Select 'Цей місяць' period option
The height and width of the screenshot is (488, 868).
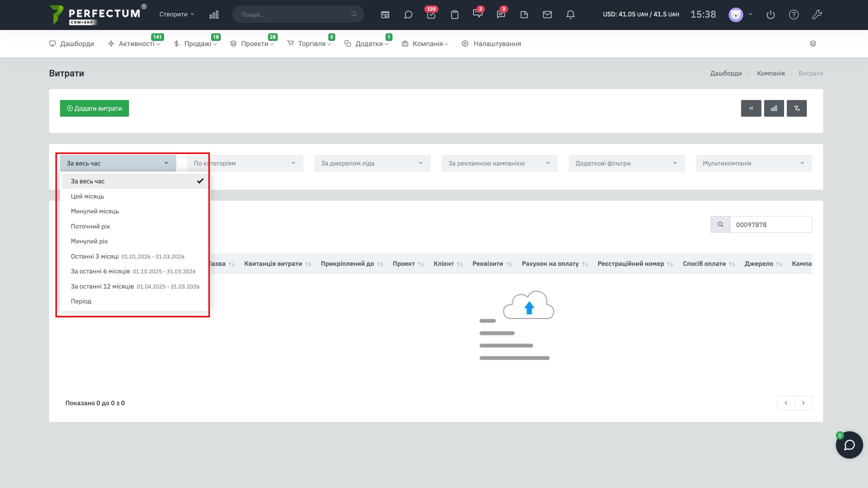pos(87,196)
